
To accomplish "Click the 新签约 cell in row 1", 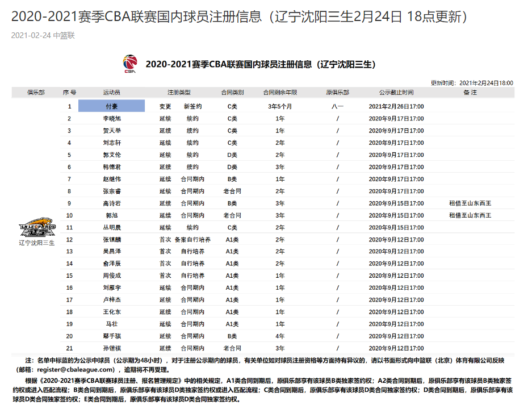I will 192,107.
